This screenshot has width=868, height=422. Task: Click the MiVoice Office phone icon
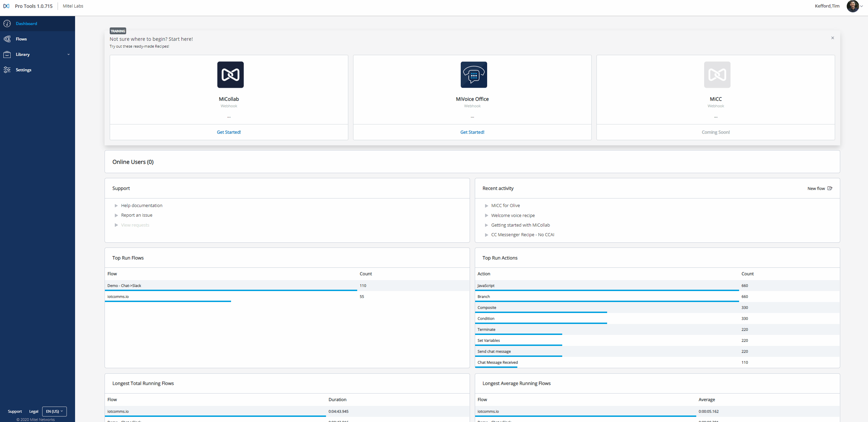click(474, 75)
